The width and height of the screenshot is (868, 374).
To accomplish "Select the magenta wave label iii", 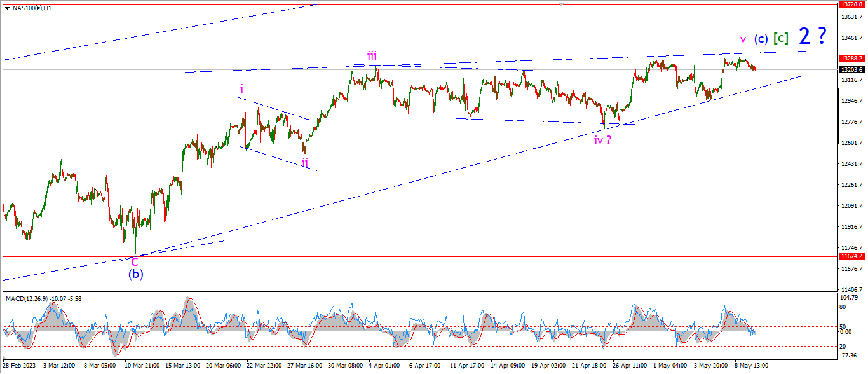I will [372, 55].
